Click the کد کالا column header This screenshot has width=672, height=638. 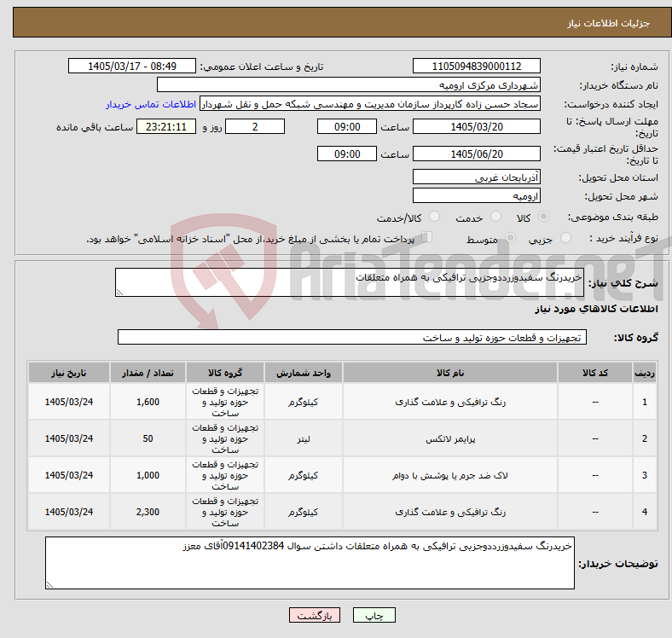(x=595, y=373)
